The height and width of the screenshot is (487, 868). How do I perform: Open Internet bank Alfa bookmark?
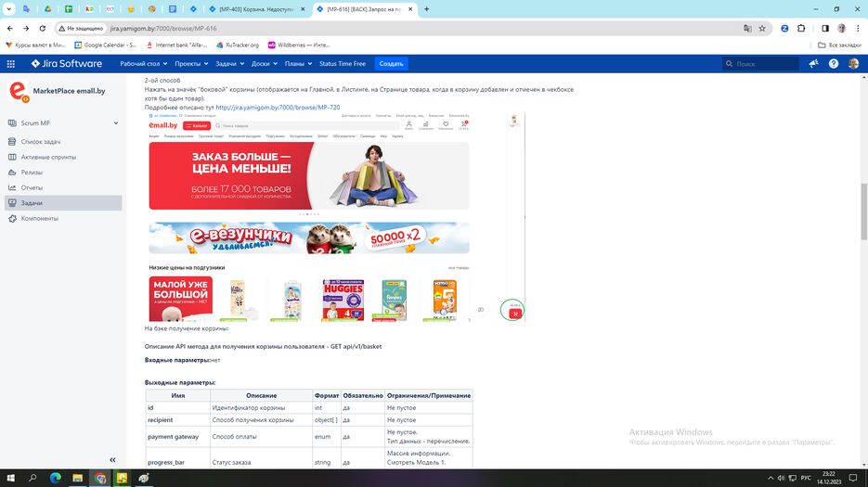coord(176,45)
